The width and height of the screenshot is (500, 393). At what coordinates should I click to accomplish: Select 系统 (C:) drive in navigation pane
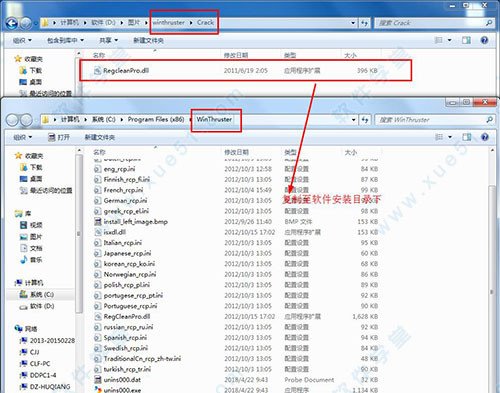pos(37,295)
